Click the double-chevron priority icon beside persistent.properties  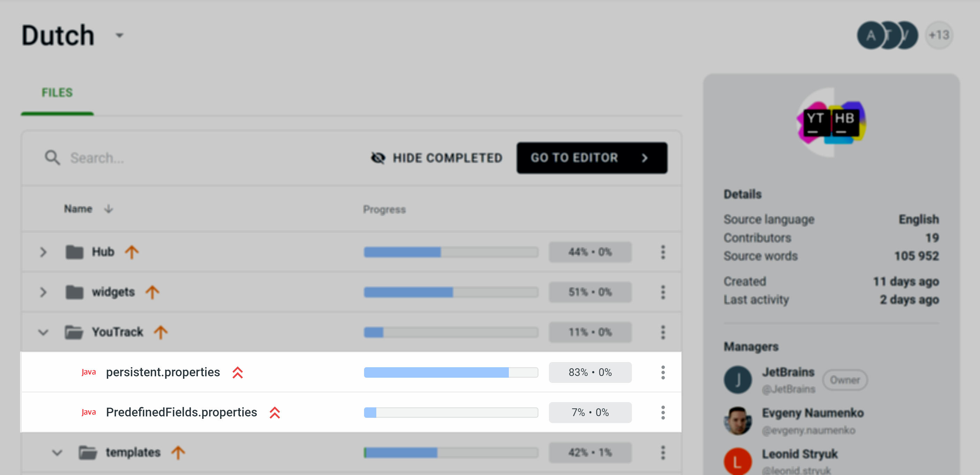pos(238,372)
